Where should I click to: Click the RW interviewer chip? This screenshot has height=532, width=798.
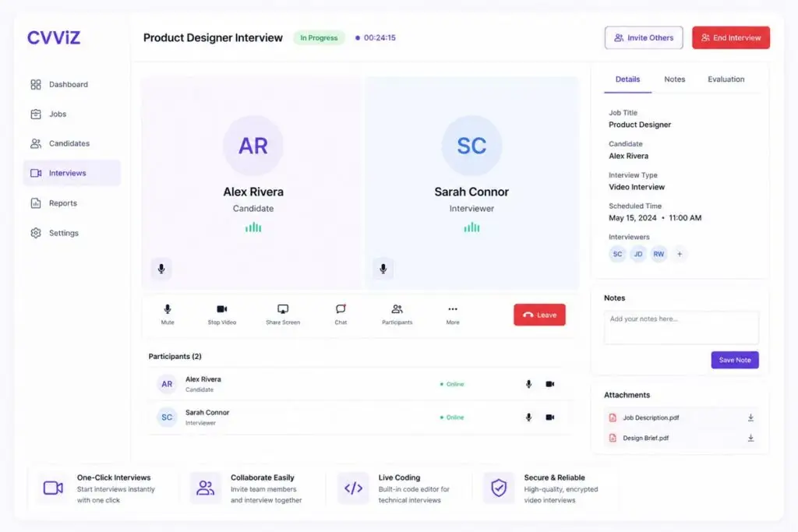659,254
